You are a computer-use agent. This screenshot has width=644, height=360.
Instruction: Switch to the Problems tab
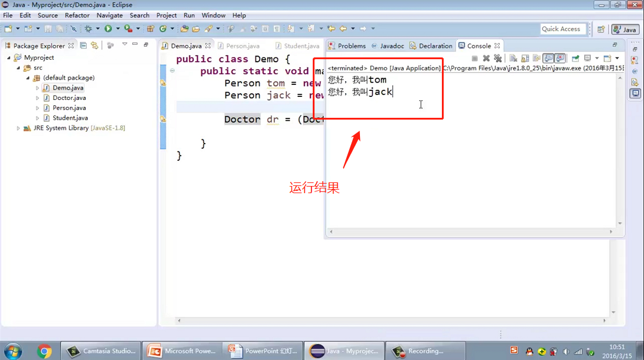tap(347, 46)
